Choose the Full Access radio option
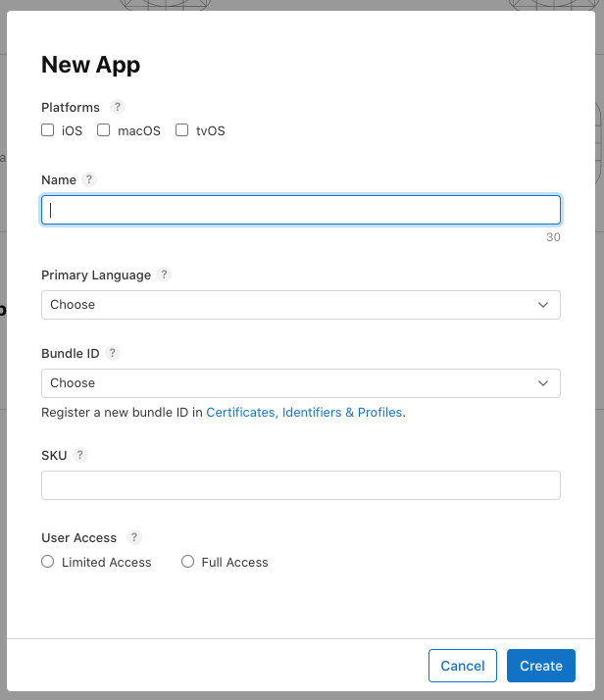Image resolution: width=604 pixels, height=700 pixels. 187,561
